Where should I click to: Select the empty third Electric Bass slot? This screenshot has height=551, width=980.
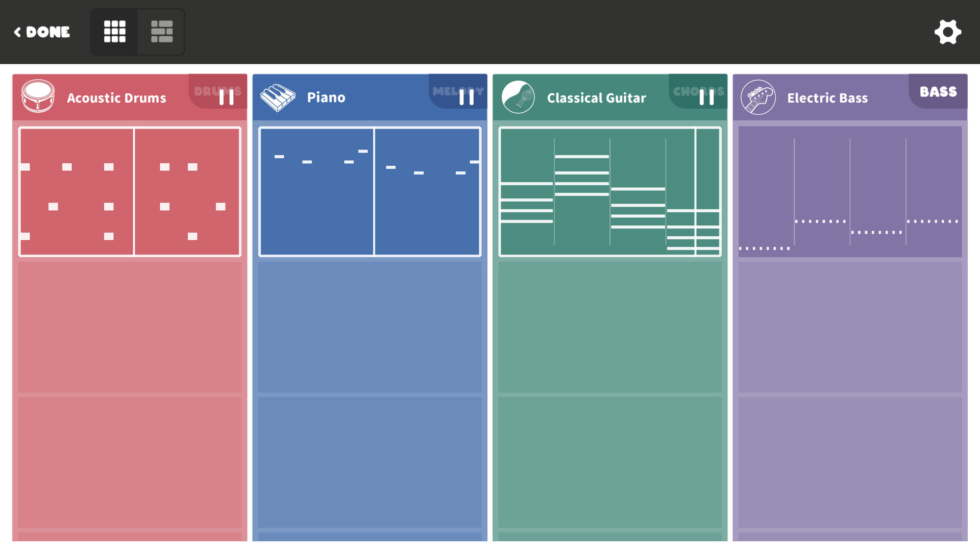pos(850,462)
